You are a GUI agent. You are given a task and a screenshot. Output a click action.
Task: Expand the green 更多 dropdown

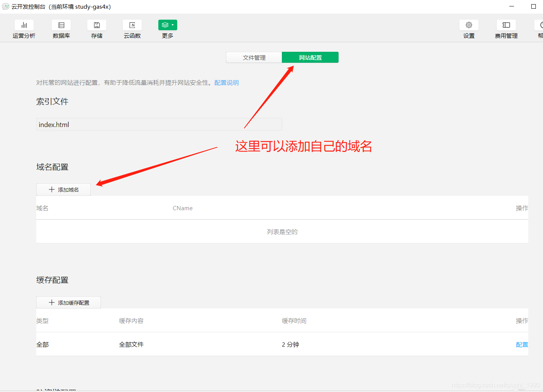click(x=168, y=25)
